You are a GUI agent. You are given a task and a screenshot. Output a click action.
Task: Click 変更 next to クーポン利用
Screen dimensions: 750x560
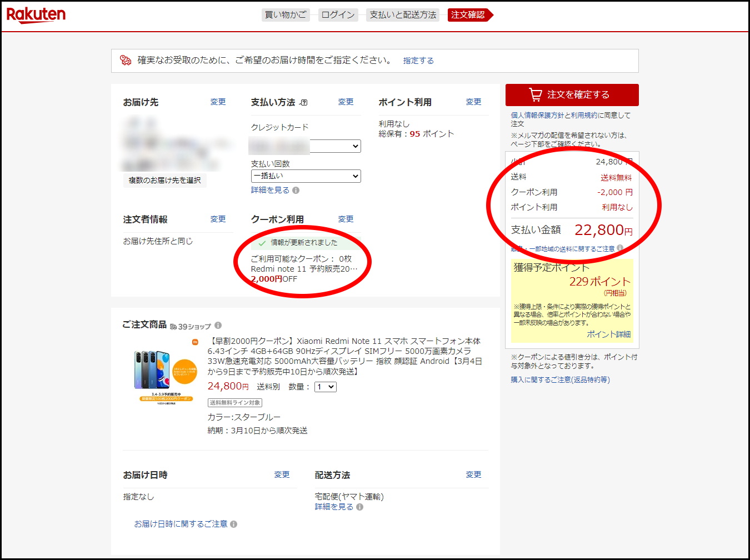coord(346,219)
